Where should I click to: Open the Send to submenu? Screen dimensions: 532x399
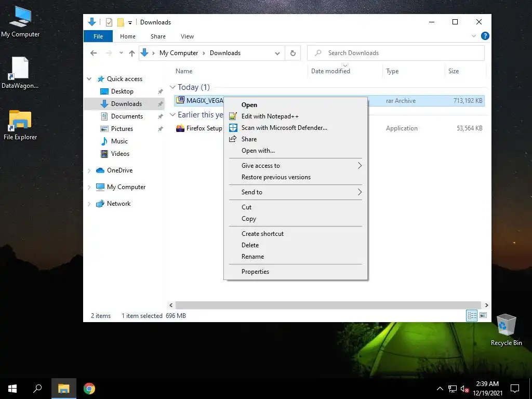click(296, 192)
